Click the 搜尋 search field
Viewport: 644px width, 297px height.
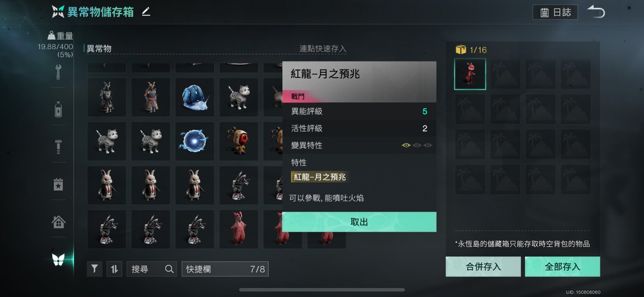click(x=152, y=269)
